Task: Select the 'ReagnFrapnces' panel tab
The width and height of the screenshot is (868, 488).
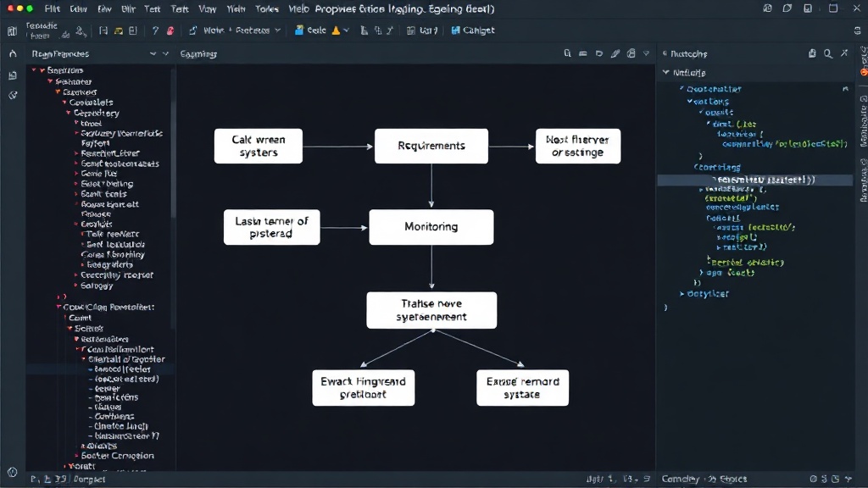Action: click(60, 53)
